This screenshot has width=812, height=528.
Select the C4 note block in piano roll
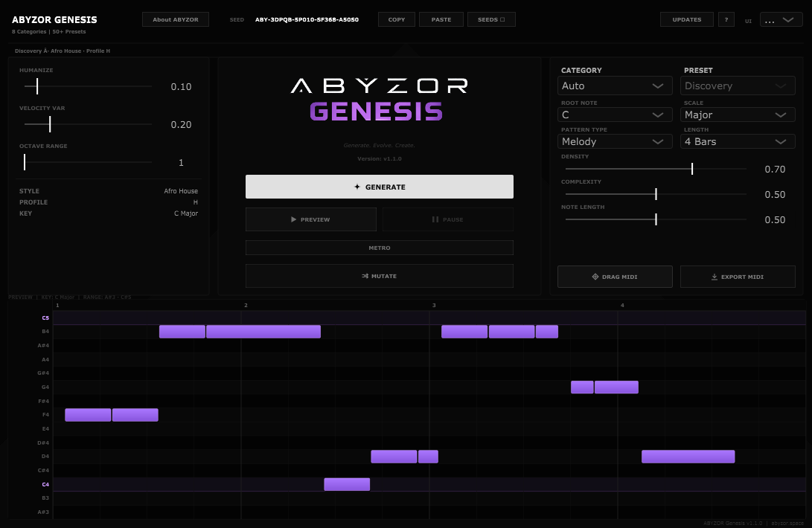pyautogui.click(x=347, y=485)
